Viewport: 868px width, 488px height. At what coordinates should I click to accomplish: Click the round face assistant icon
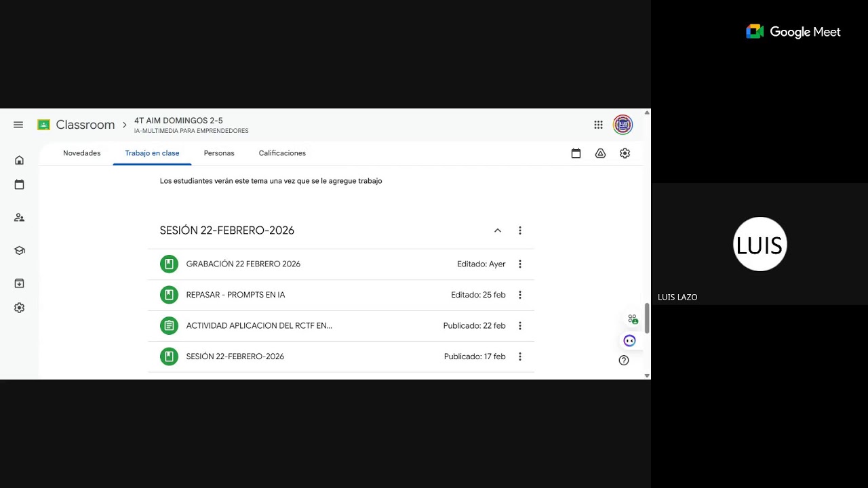(629, 340)
